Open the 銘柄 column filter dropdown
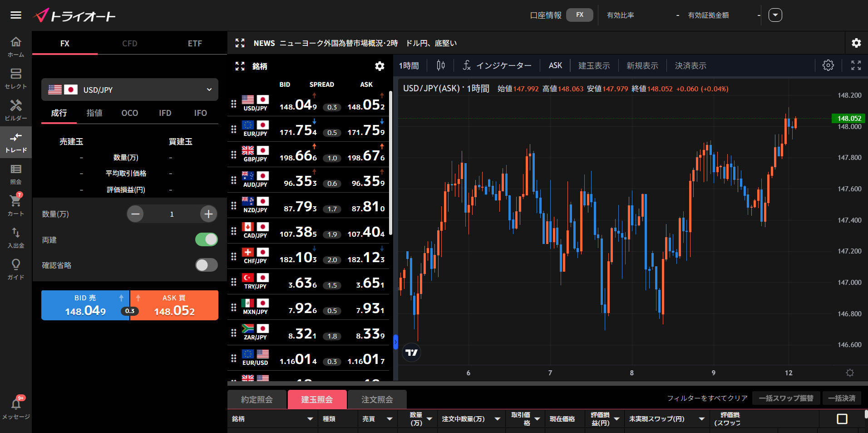Image resolution: width=868 pixels, height=433 pixels. point(310,419)
